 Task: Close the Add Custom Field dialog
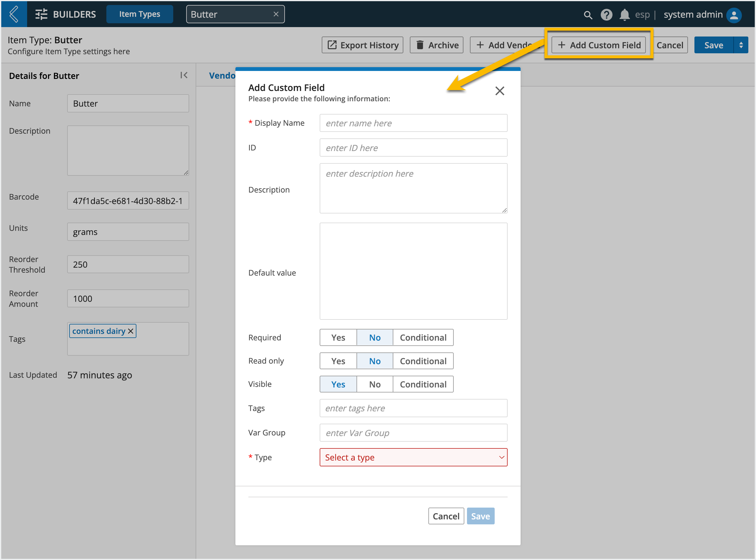[x=499, y=91]
